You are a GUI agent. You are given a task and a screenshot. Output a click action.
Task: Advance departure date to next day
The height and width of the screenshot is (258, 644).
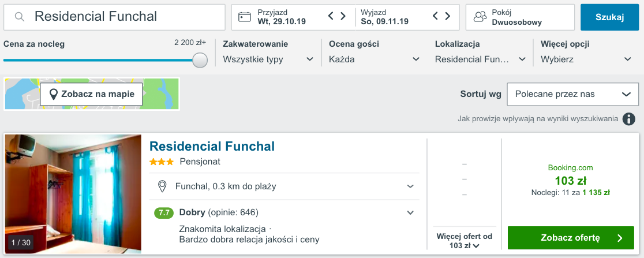coord(448,16)
